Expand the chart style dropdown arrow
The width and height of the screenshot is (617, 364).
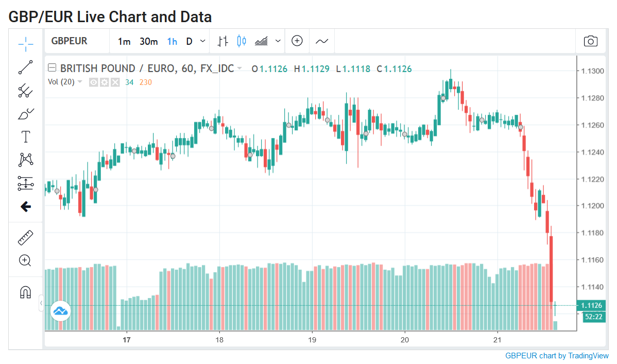[x=278, y=41]
